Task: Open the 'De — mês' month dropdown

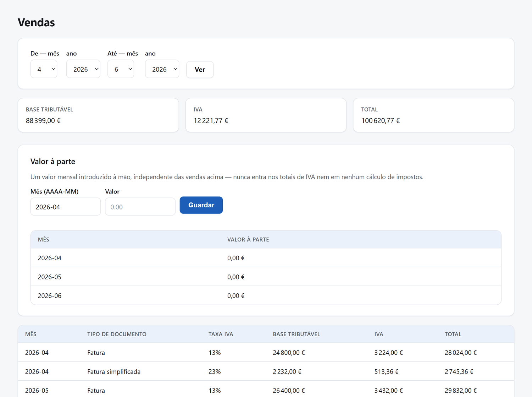Action: coord(44,69)
